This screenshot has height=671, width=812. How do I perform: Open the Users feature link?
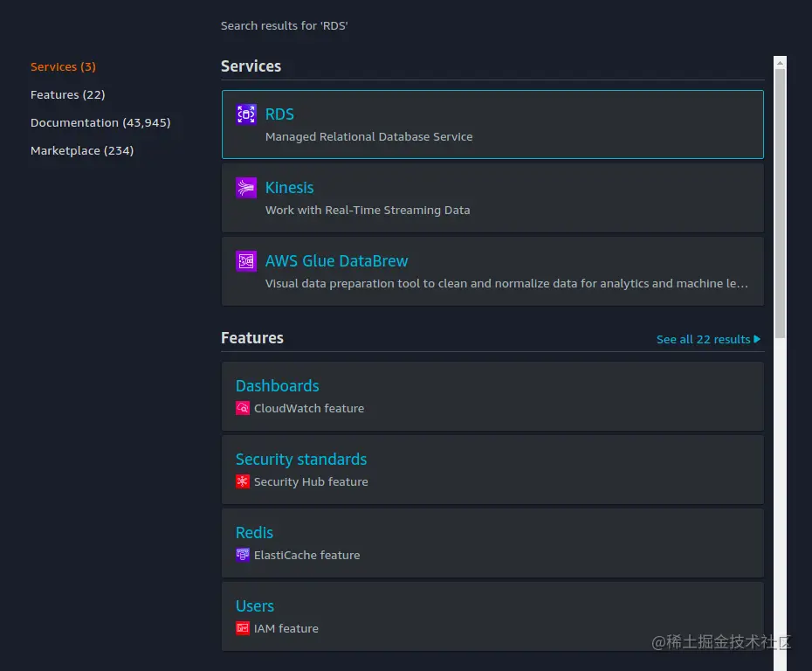(x=255, y=606)
